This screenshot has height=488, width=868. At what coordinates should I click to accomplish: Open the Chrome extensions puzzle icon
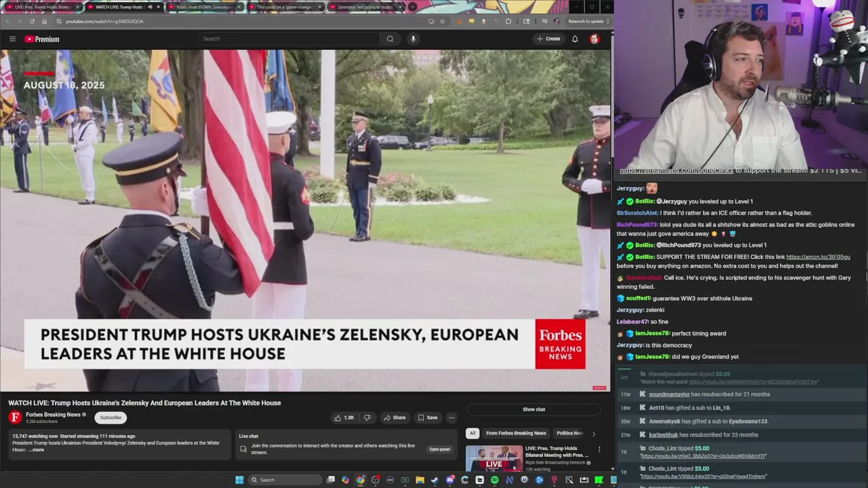(509, 21)
